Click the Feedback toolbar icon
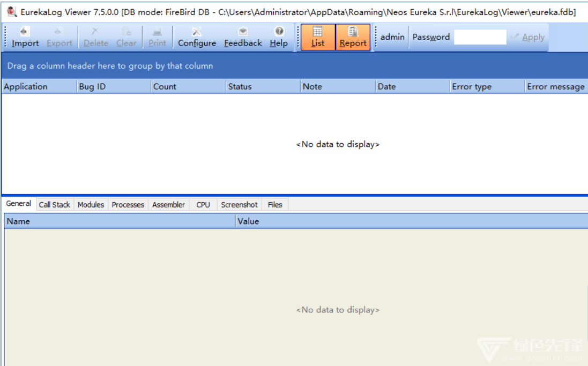Viewport: 588px width, 366px height. coord(243,37)
